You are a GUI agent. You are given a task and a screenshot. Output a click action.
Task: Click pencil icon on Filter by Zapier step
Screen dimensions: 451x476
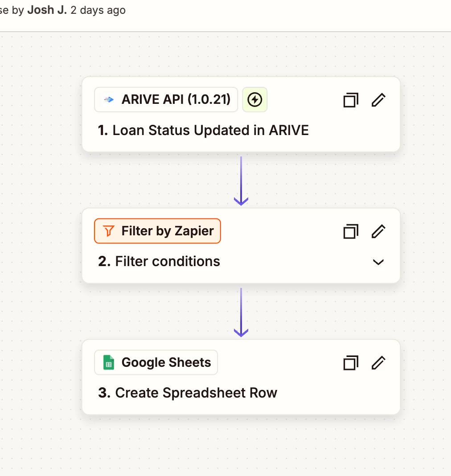click(x=378, y=231)
